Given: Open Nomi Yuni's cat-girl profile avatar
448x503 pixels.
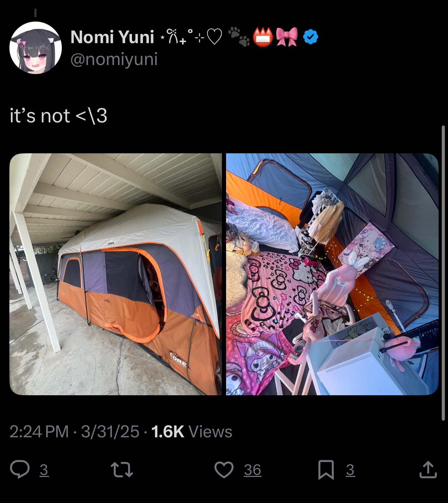Looking at the screenshot, I should click(36, 48).
